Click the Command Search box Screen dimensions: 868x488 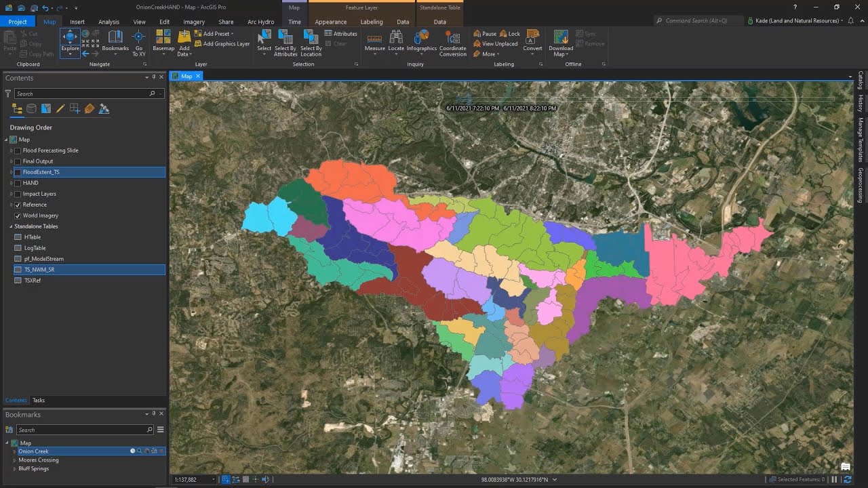[x=698, y=21]
